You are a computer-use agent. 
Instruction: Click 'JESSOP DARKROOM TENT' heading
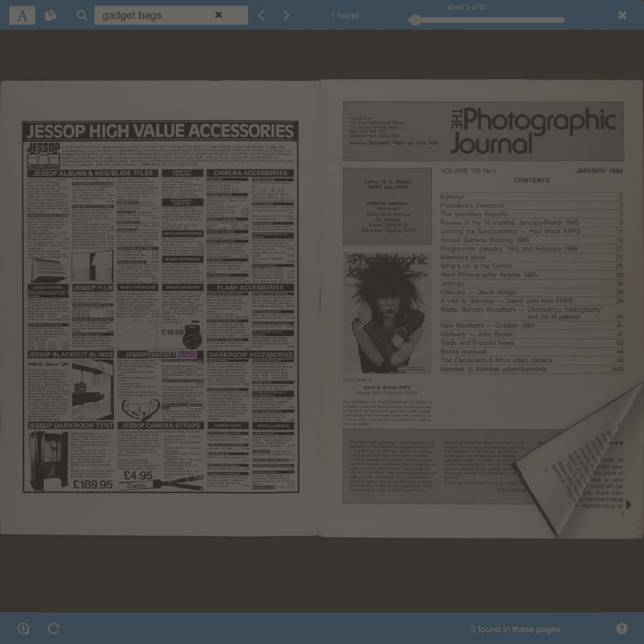click(x=71, y=426)
